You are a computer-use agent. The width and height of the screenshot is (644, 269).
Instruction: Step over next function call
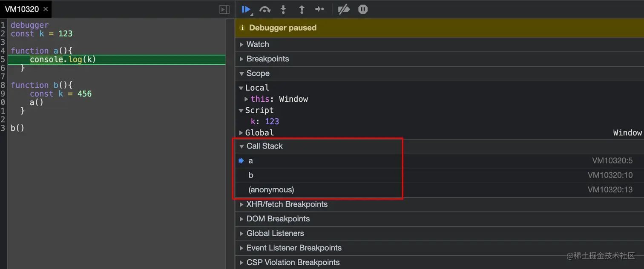[x=265, y=9]
